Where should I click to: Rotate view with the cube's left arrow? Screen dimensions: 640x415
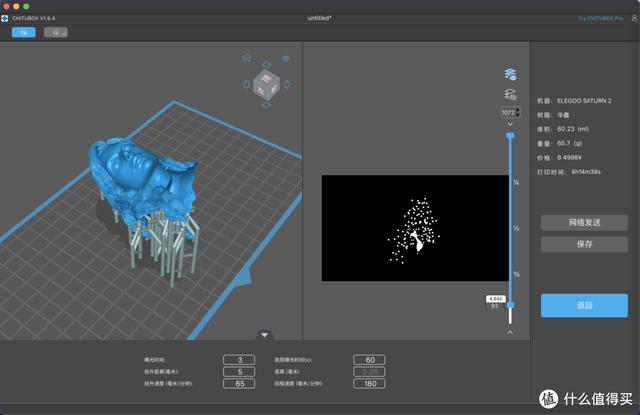pos(245,83)
